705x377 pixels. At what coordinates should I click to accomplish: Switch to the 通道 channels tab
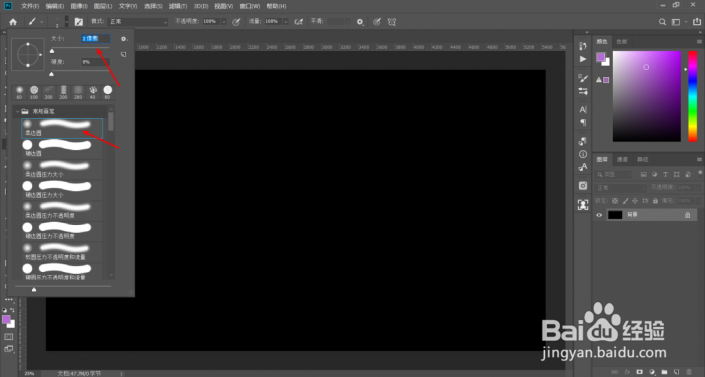[622, 159]
